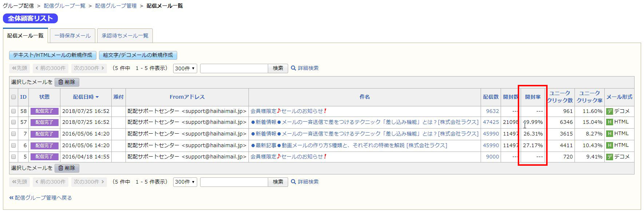
Task: Open delivery count link 47425
Action: tap(491, 122)
